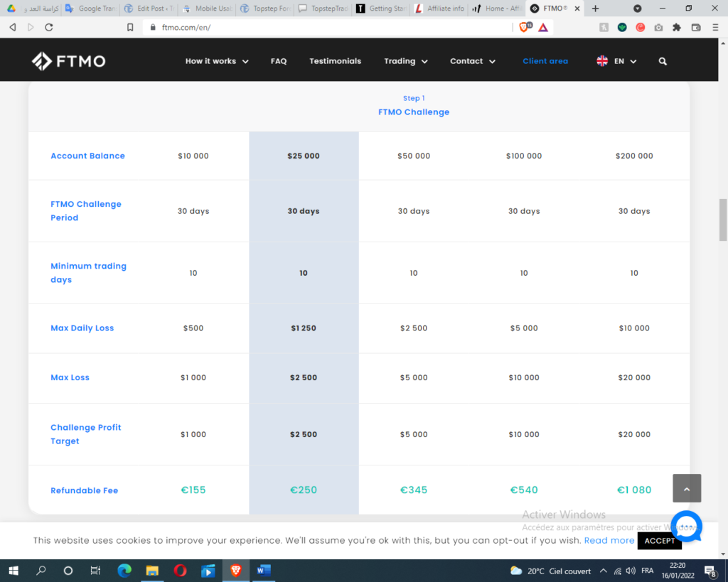Switch to the Mobile Usability tab
Viewport: 728px width, 582px height.
(x=208, y=9)
